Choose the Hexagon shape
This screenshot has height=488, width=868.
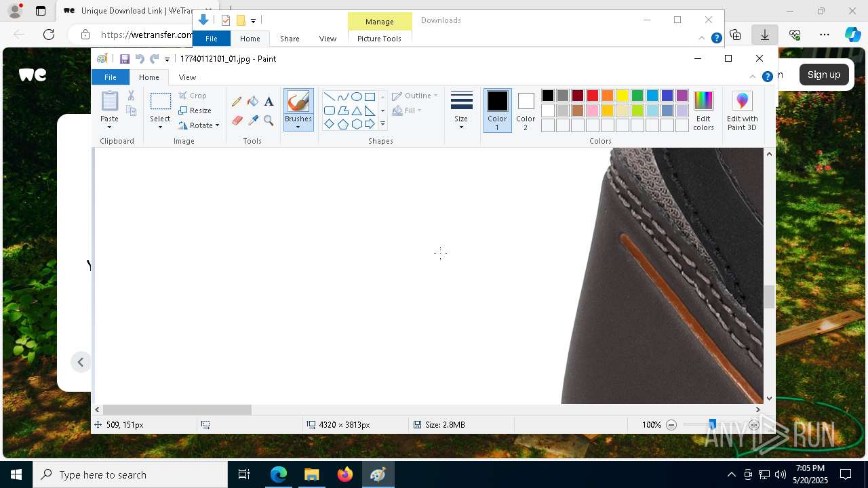[356, 124]
